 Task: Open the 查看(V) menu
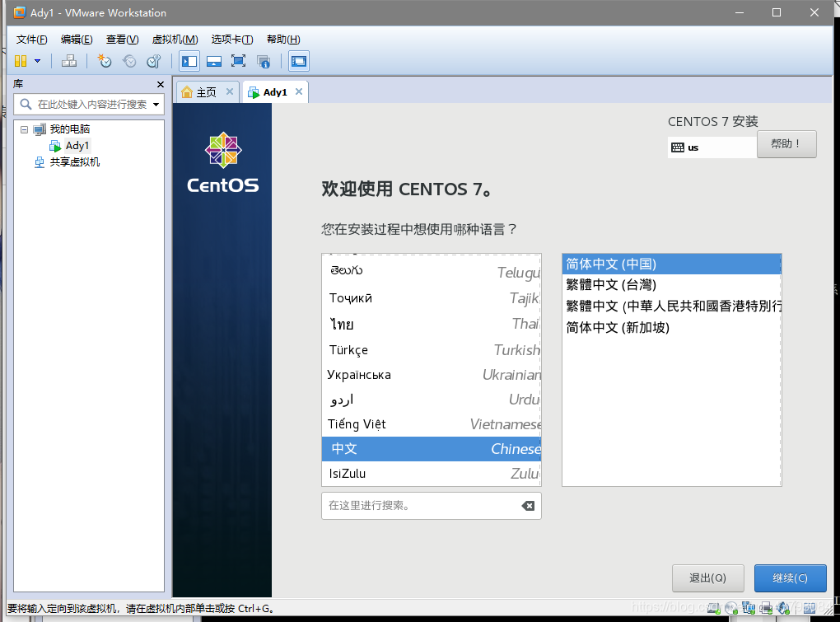[x=122, y=39]
